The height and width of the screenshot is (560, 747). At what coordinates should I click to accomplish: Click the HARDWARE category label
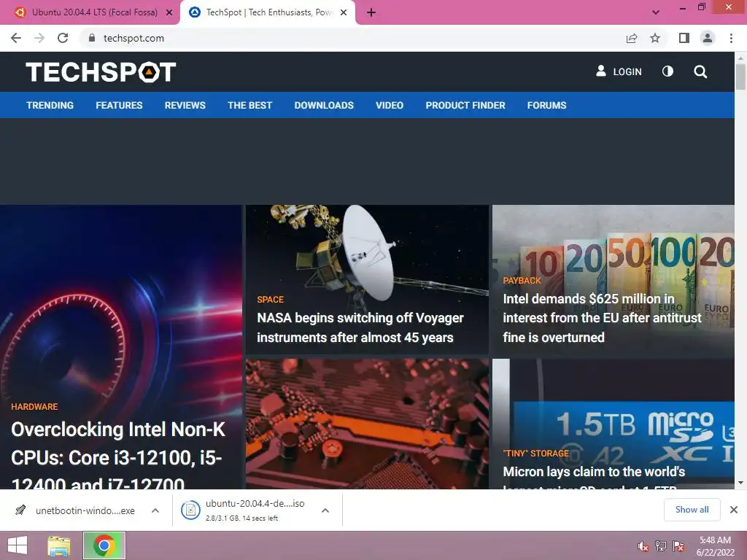[34, 407]
